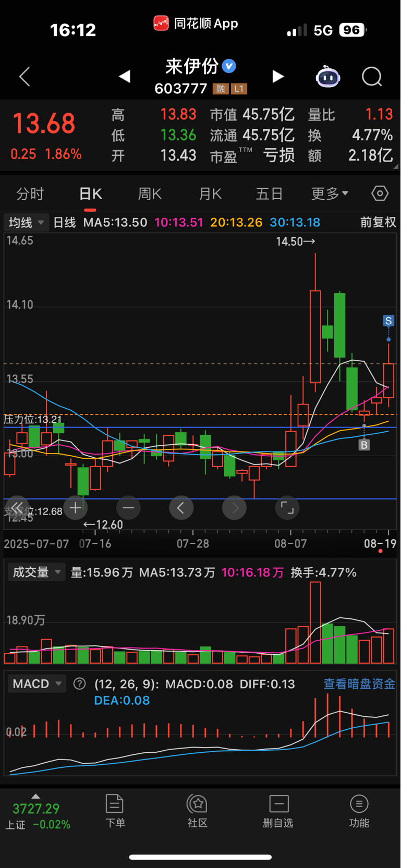The image size is (401, 868).
Task: Open the AI robot assistant
Action: (328, 77)
